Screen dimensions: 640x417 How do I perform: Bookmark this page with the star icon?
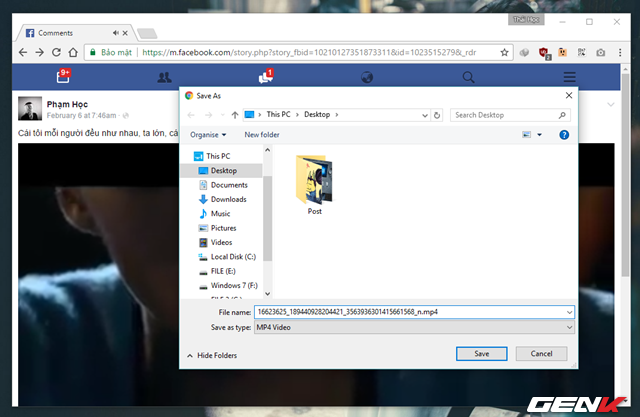504,52
